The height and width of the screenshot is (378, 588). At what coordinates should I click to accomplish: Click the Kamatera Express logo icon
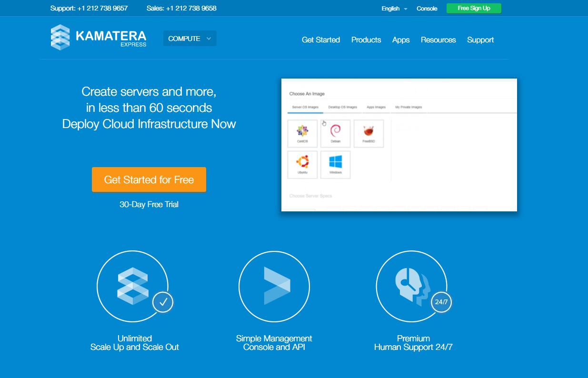[x=60, y=37]
